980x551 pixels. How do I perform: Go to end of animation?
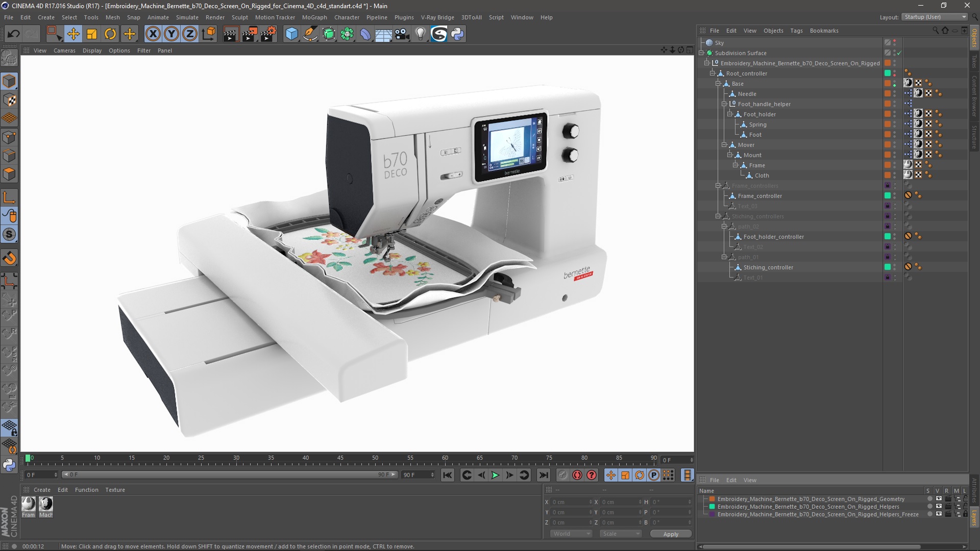(544, 475)
